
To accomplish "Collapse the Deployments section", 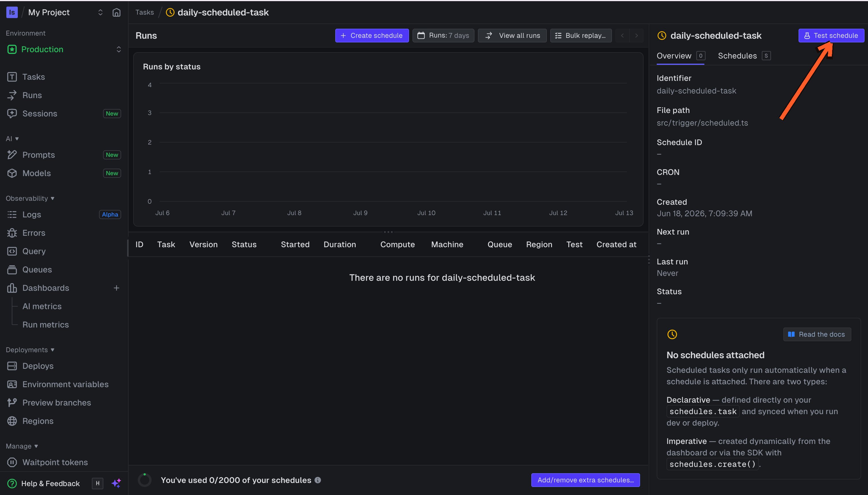I will tap(30, 350).
